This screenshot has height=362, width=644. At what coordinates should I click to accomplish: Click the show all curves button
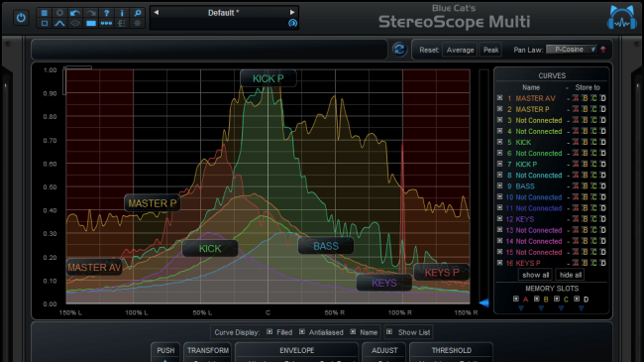coord(535,275)
